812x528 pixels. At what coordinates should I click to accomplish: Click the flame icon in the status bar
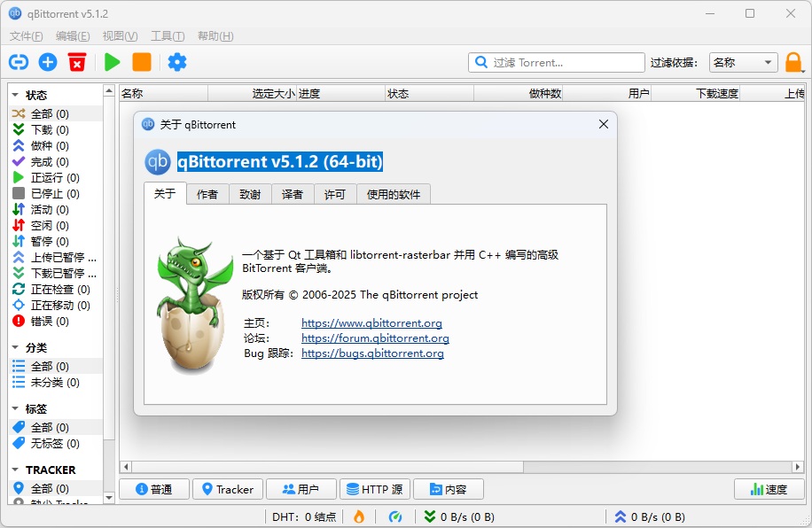[358, 516]
